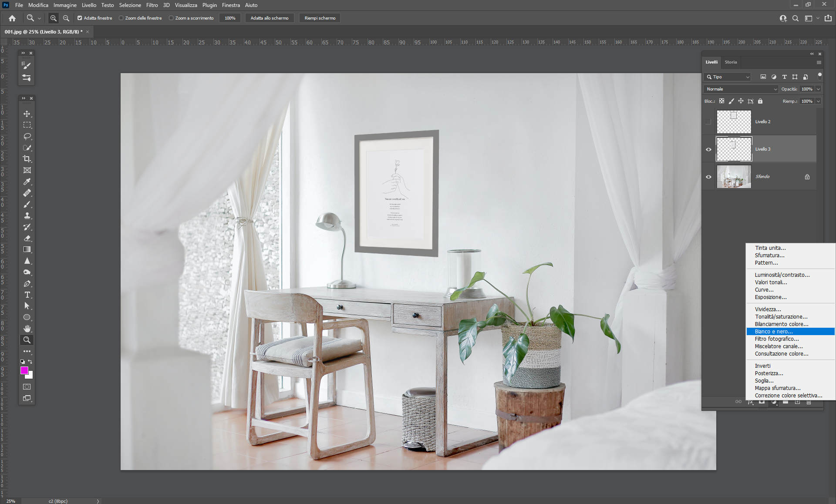Show the hidden Livello 2 layer
Viewport: 836px width, 504px height.
(x=708, y=122)
